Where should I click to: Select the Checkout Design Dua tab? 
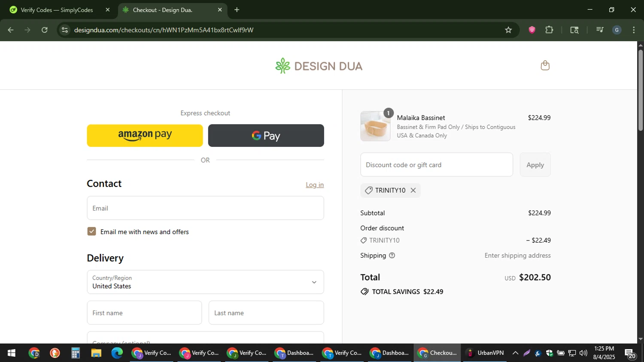point(172,9)
